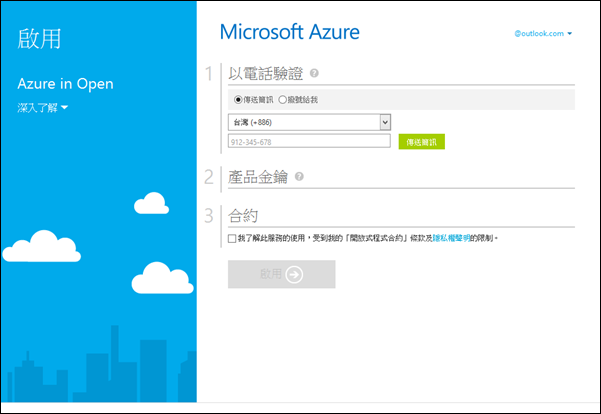601x414 pixels.
Task: Click the Microsoft Azure logo title
Action: pyautogui.click(x=289, y=32)
